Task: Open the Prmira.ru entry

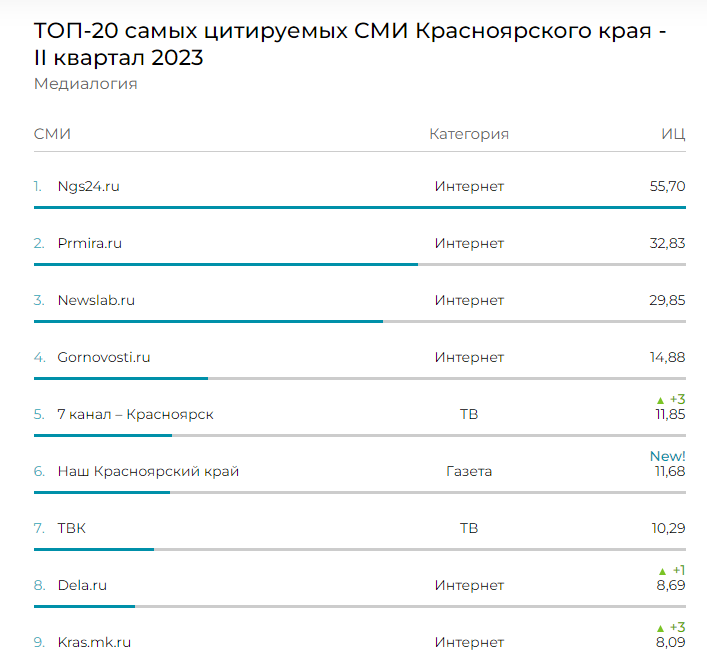Action: click(x=90, y=243)
